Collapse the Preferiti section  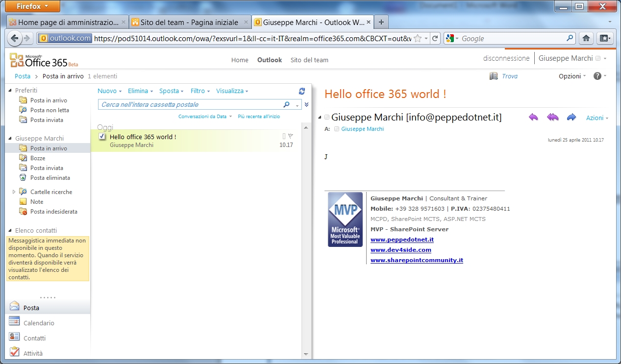(x=11, y=91)
